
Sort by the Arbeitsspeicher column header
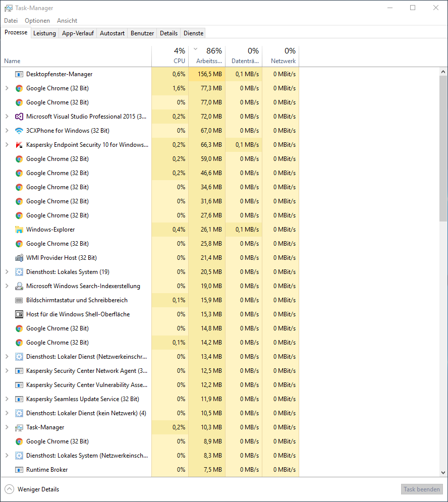pos(207,57)
